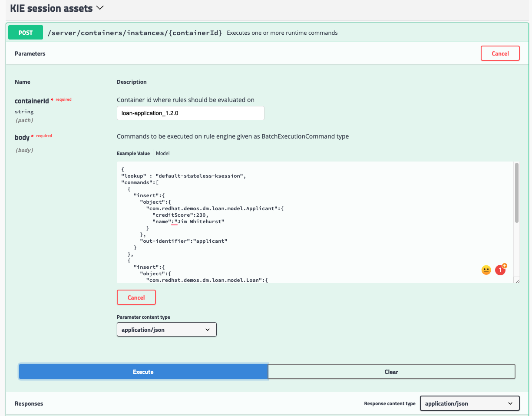
Task: Open the Parameter content type dropdown
Action: (x=166, y=330)
